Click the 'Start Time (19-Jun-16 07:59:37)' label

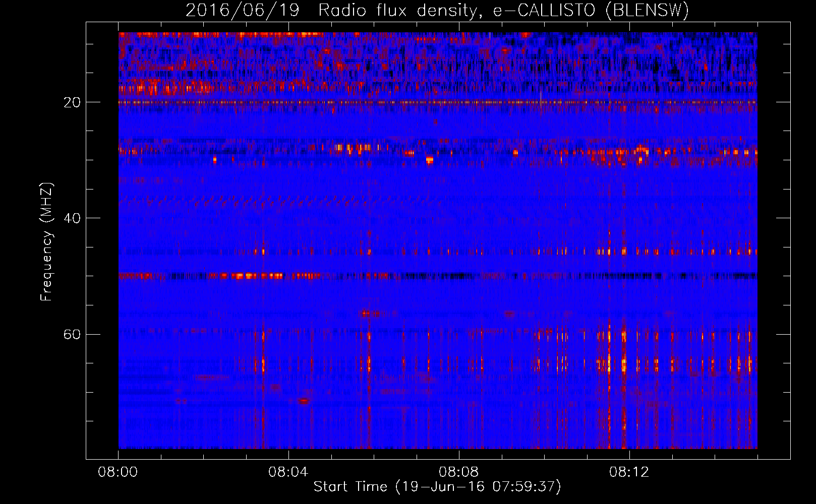point(437,487)
